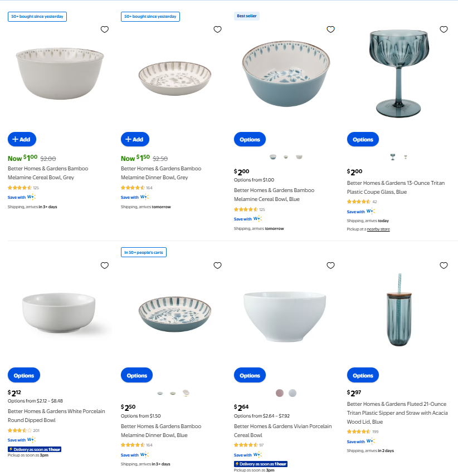Screen dimensions: 458x476
Task: Favorite the White Porcelain Round Dipped Bowl
Action: click(104, 266)
